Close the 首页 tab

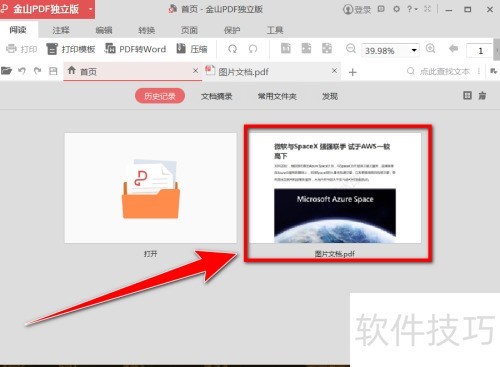195,71
